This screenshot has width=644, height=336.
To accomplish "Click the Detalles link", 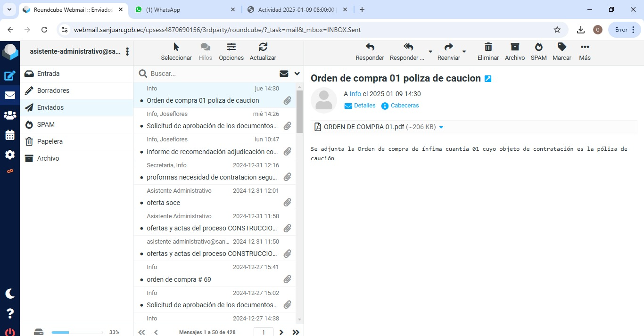I will (364, 106).
